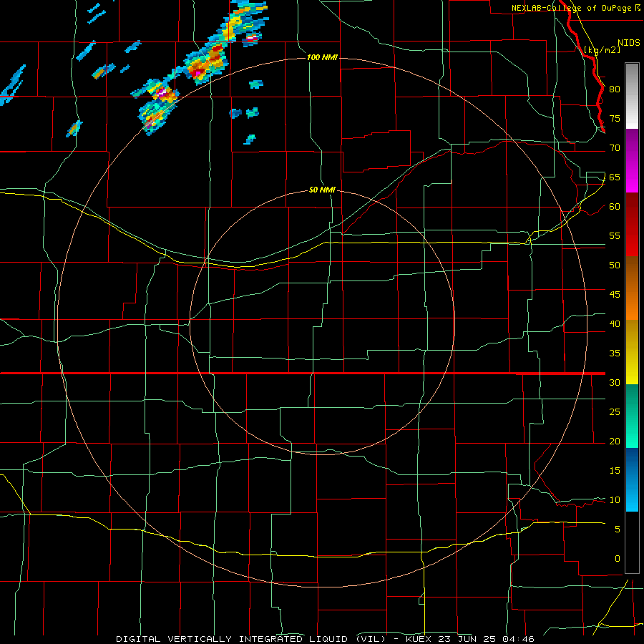This screenshot has width=644, height=644.
Task: Click the 5 value on the color scale
Action: tap(618, 530)
